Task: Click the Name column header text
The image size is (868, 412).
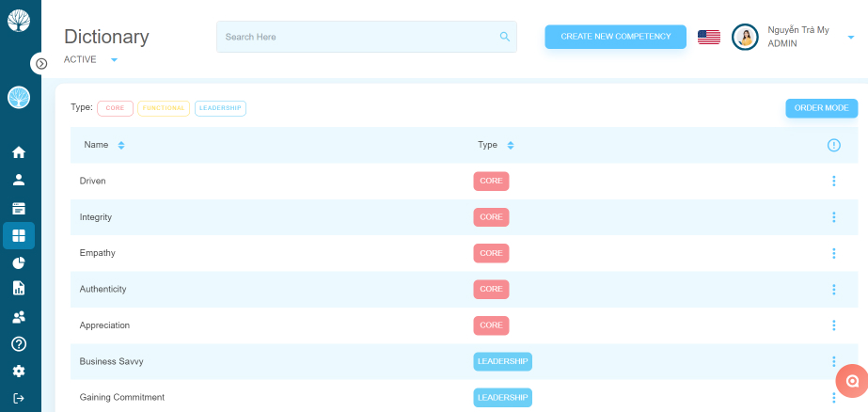Action: [96, 145]
